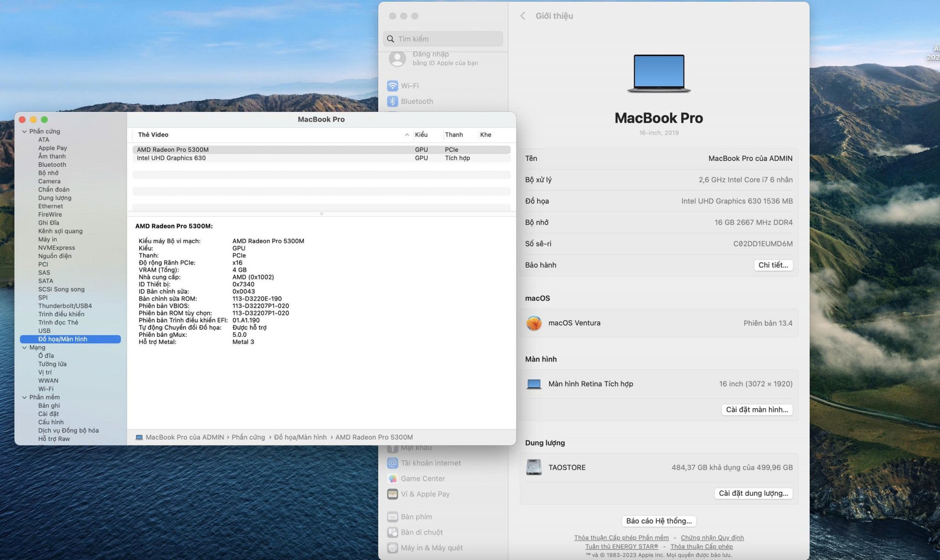
Task: Focus the Tìm kiếm search field
Action: tap(443, 39)
